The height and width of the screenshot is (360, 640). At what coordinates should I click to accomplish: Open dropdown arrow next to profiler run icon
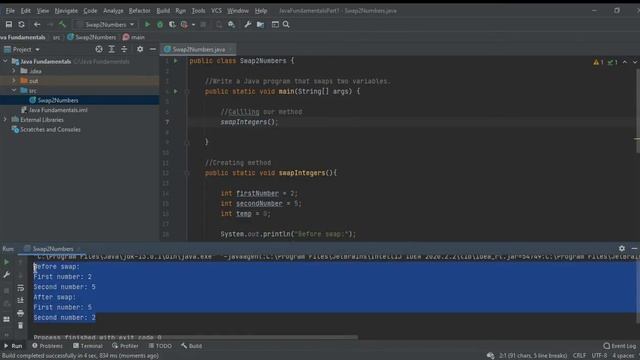(x=193, y=24)
